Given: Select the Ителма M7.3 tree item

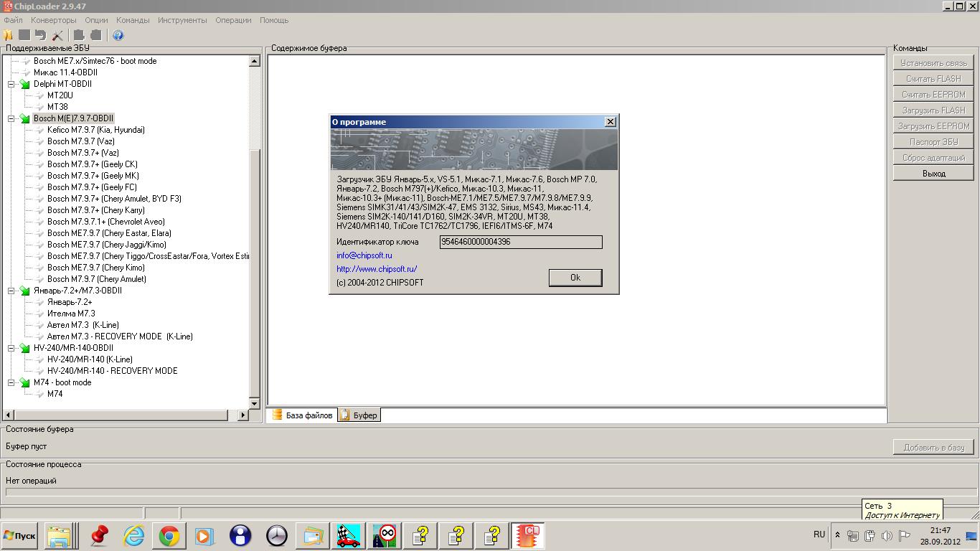Looking at the screenshot, I should click(71, 314).
